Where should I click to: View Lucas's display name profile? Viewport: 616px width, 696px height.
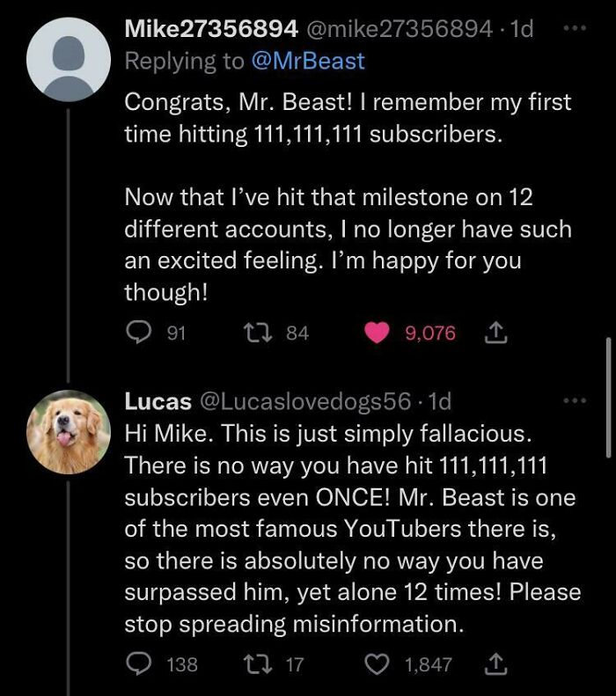[158, 401]
